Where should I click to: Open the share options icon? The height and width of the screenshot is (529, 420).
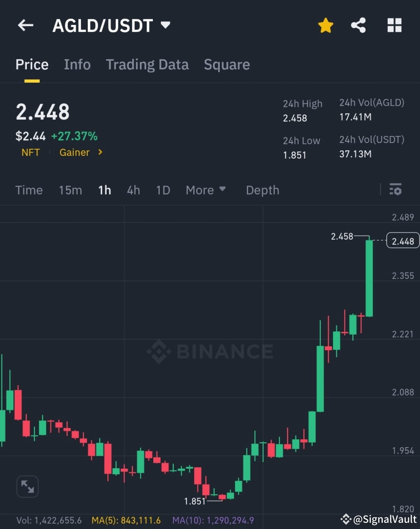pos(358,25)
